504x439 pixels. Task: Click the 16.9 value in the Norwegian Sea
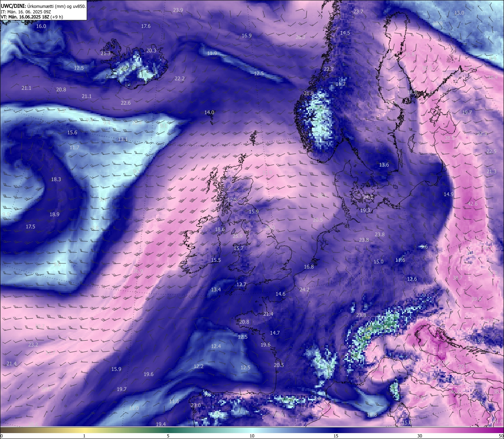pyautogui.click(x=246, y=36)
